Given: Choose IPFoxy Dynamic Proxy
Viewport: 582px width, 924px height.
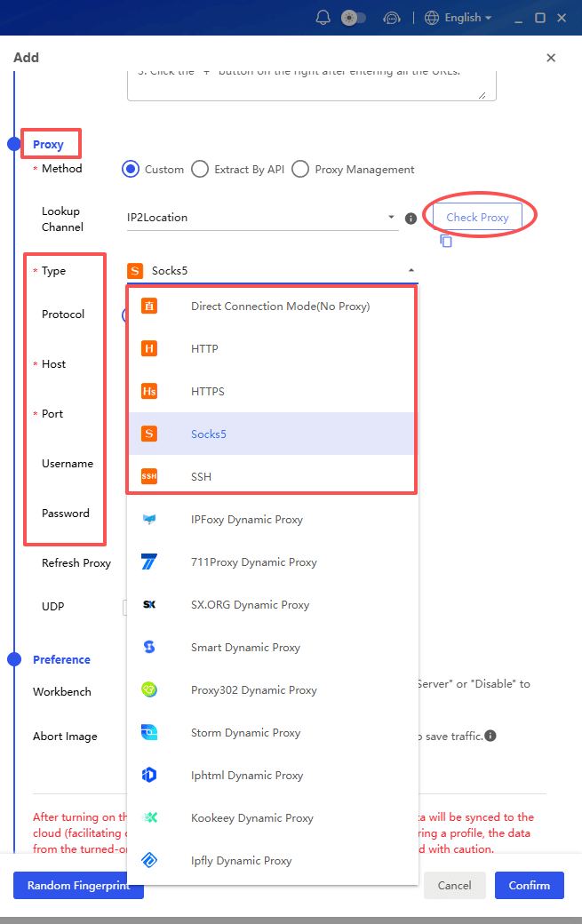Looking at the screenshot, I should [x=273, y=519].
